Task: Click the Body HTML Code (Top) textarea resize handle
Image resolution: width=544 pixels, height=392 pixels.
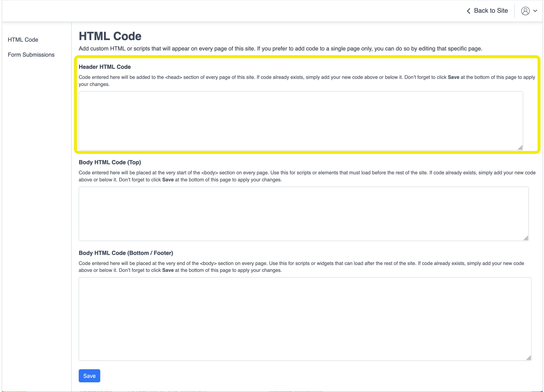Action: (x=526, y=238)
